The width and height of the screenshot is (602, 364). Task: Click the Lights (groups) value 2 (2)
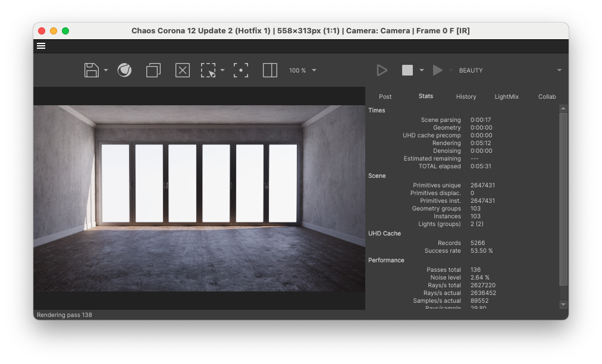point(477,224)
